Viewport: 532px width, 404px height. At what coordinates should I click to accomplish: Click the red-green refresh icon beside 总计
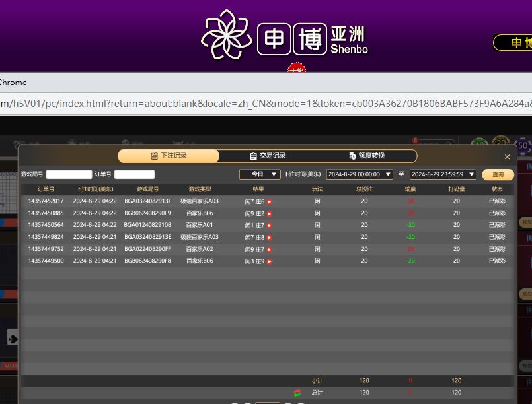click(297, 393)
